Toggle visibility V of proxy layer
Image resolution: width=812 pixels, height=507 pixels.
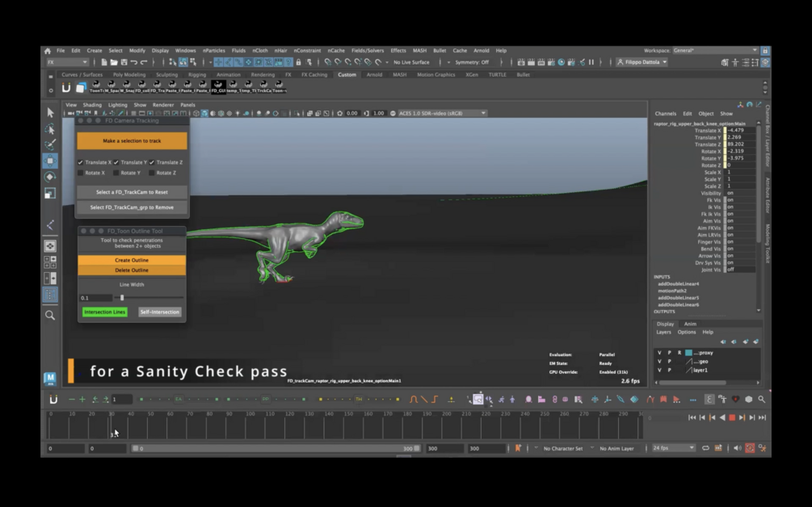(659, 353)
